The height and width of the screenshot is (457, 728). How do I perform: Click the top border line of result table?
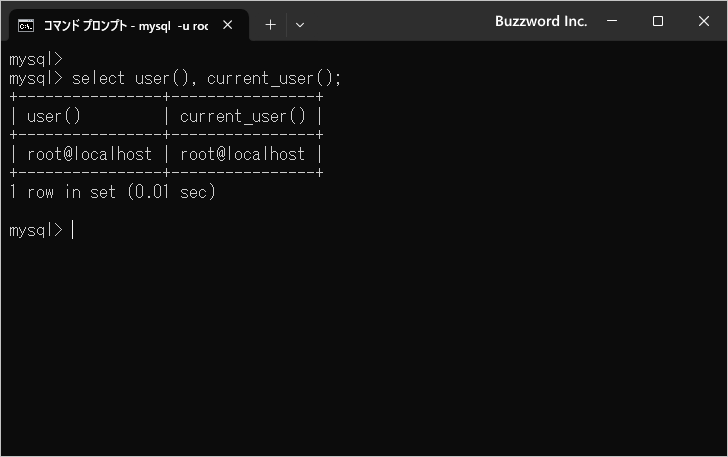(166, 97)
